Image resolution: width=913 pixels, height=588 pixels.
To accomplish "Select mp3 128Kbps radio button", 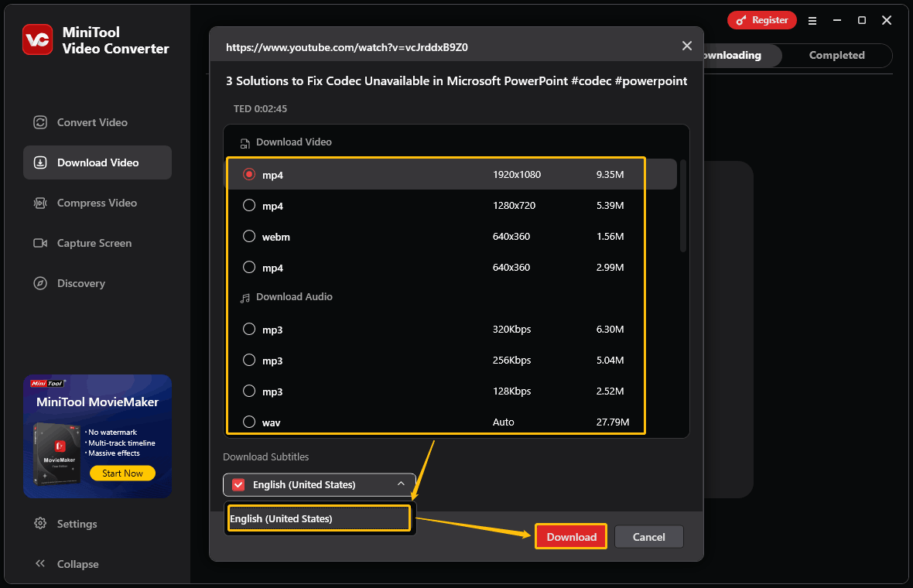I will (x=249, y=391).
